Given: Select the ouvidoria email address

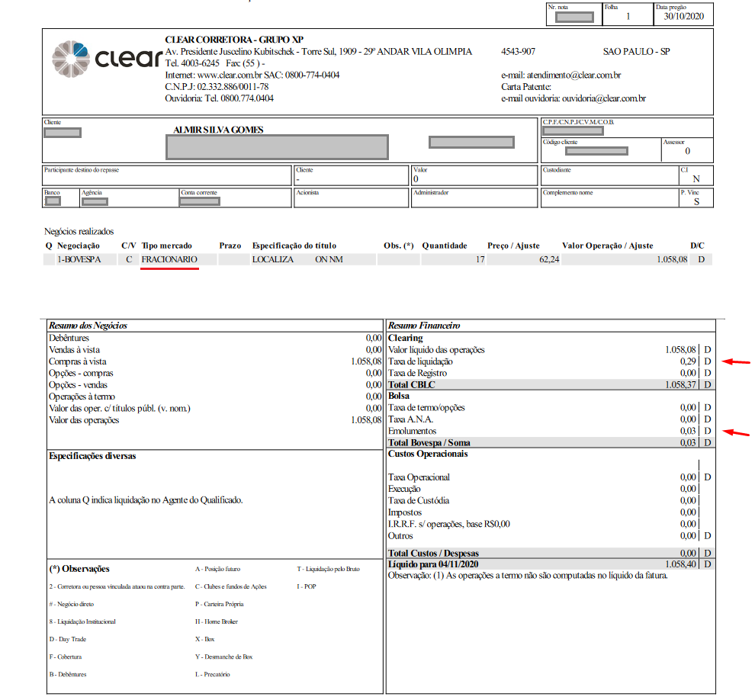Looking at the screenshot, I should point(604,98).
